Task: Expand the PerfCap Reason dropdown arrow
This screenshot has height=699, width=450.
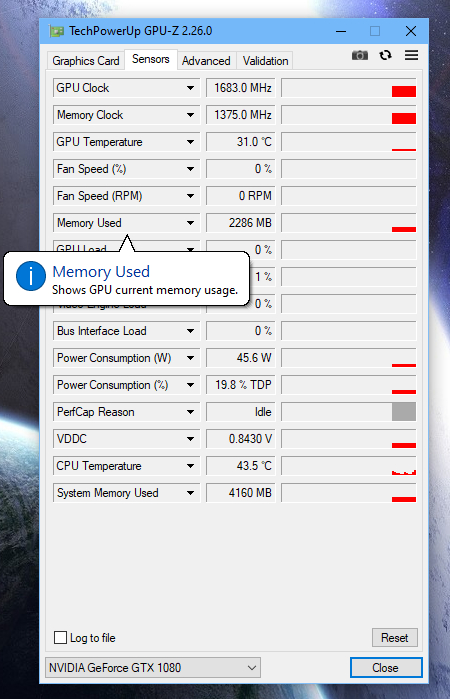Action: [x=190, y=412]
